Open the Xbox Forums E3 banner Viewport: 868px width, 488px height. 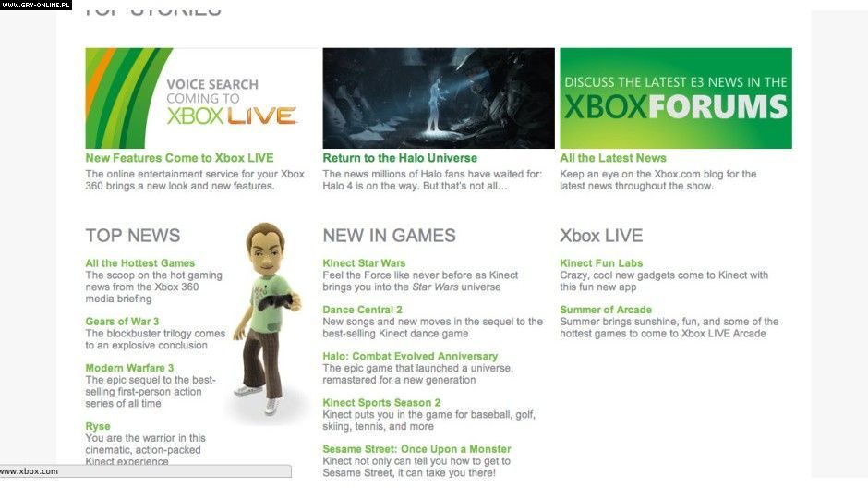tap(676, 98)
